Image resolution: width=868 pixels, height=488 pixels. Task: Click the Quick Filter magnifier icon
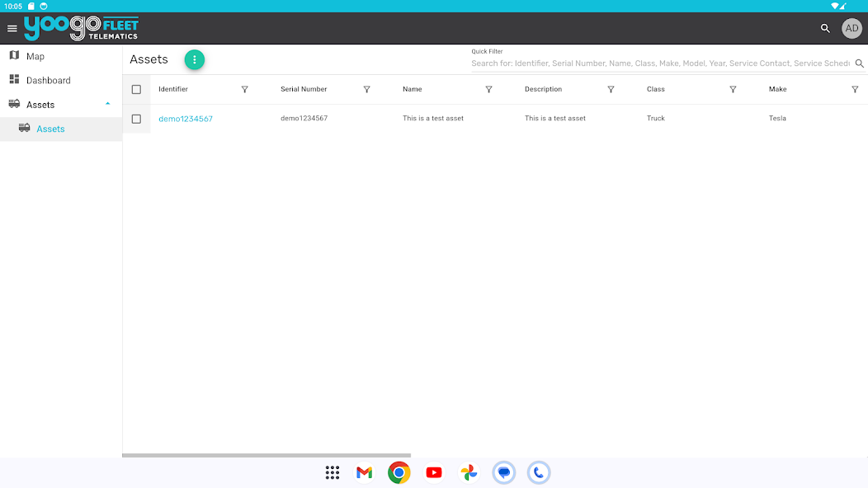[859, 63]
